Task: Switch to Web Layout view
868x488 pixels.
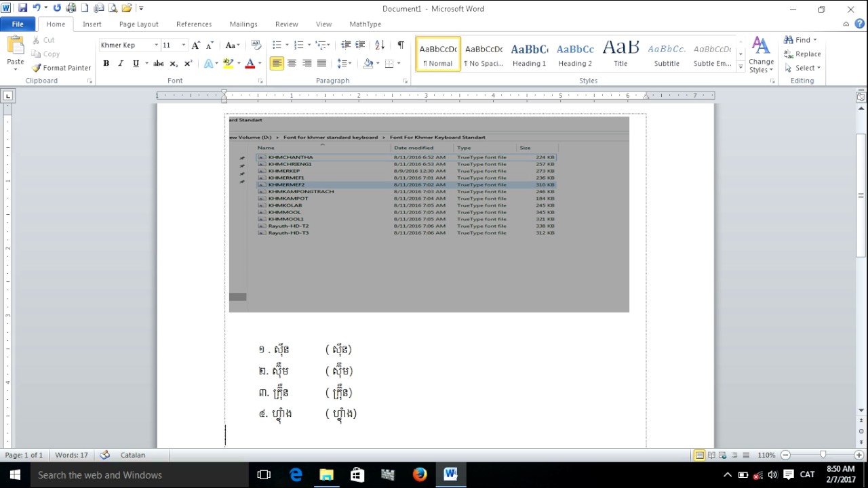Action: (722, 455)
